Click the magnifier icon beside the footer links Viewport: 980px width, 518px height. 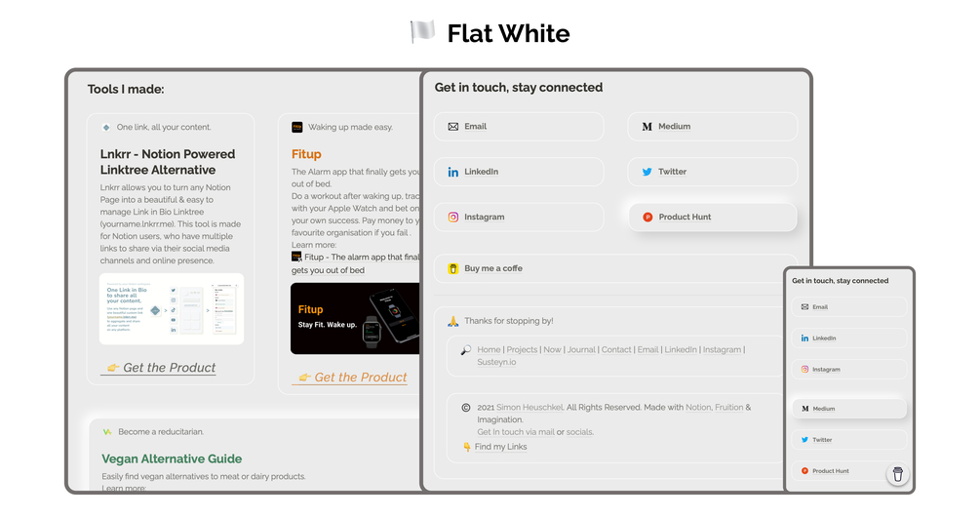[x=466, y=349]
